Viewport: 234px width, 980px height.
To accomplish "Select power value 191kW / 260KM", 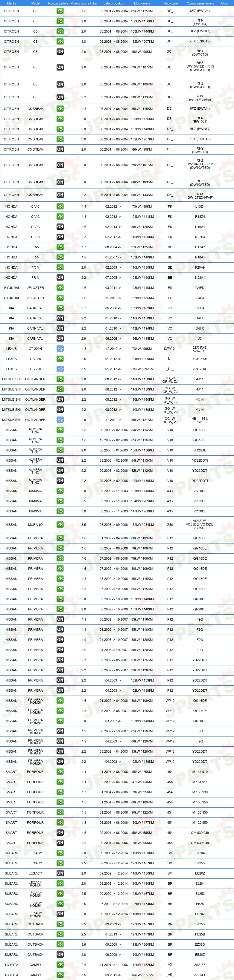I will (x=142, y=945).
